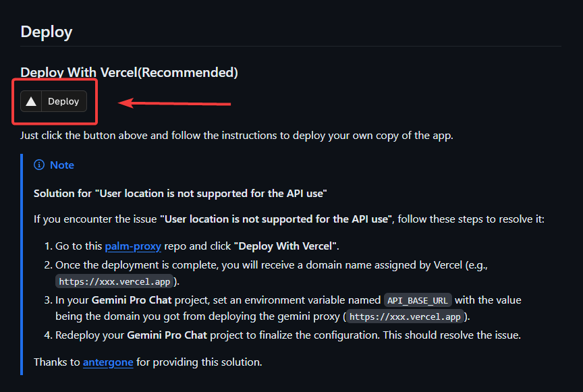This screenshot has height=392, width=583.
Task: Click the https://xxx.vercel.app code in step 3
Action: (x=405, y=317)
